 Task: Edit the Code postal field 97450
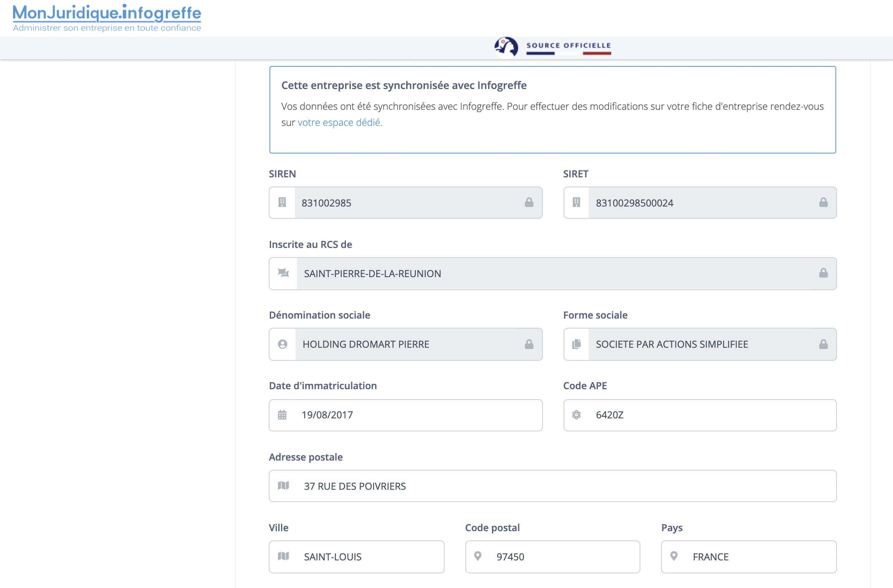pos(552,557)
